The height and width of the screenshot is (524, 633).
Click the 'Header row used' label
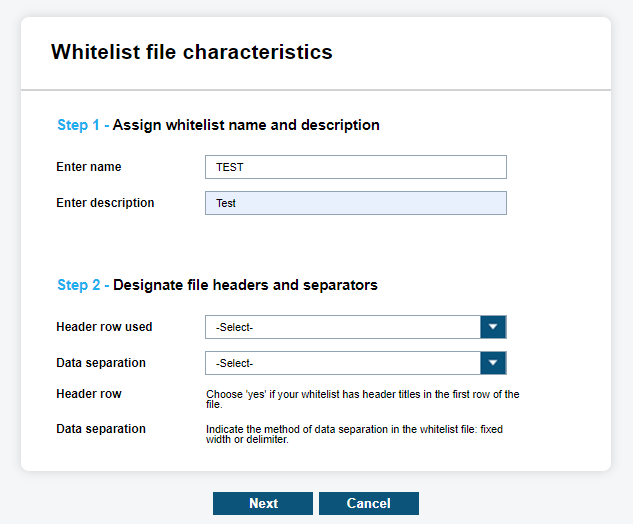pos(104,327)
